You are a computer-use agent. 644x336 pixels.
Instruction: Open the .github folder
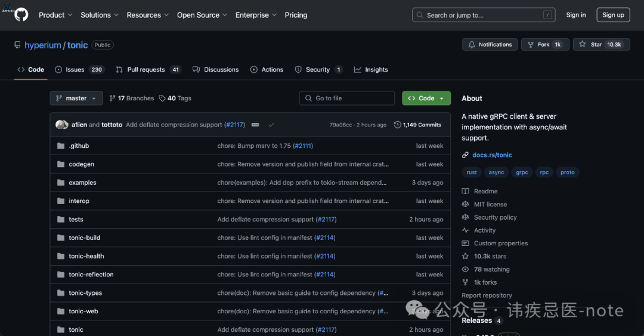(x=79, y=146)
